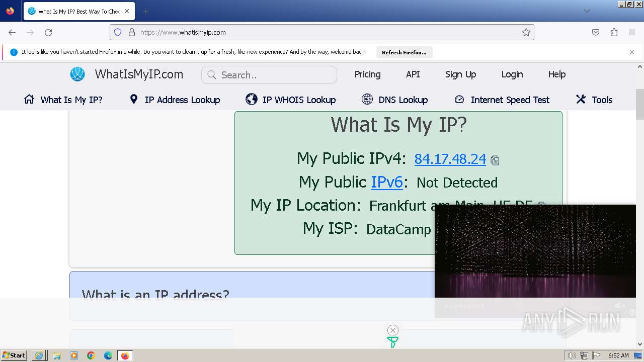644x362 pixels.
Task: Open the What Is My IP? home link
Action: pos(63,100)
